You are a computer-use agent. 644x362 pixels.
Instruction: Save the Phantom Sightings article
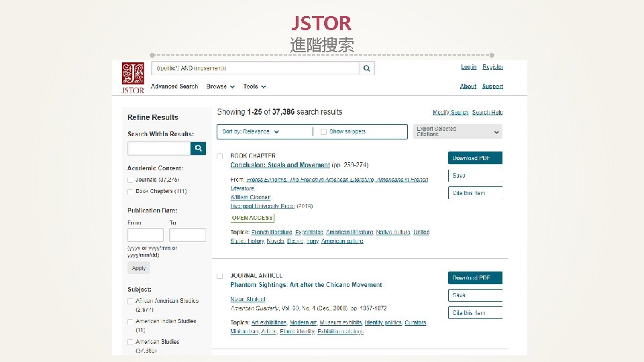coord(475,295)
